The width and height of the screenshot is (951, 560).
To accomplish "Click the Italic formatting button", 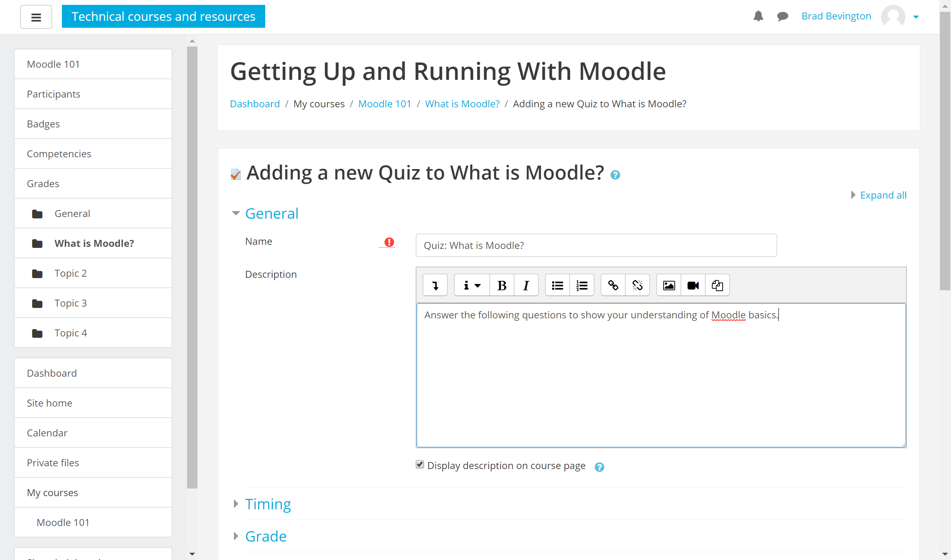I will pyautogui.click(x=526, y=285).
